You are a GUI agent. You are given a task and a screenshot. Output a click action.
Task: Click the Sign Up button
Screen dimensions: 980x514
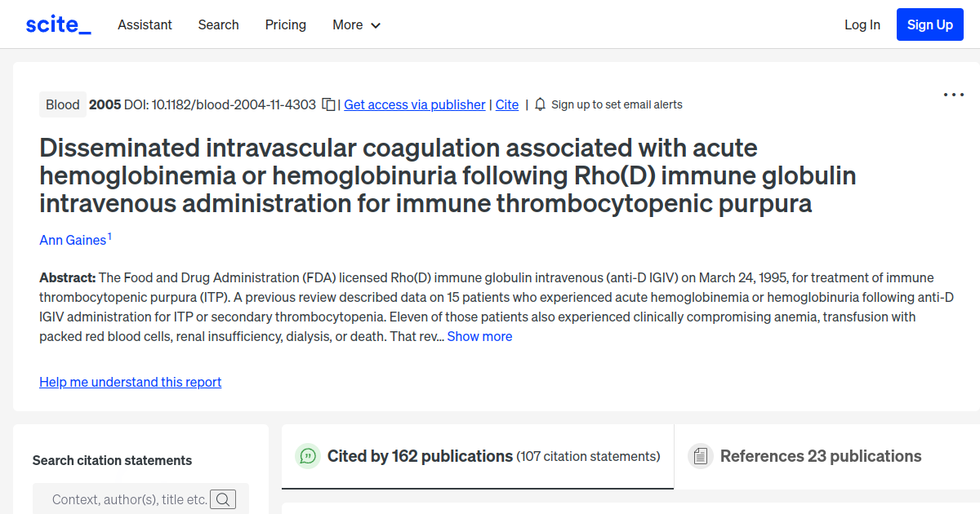pyautogui.click(x=929, y=24)
